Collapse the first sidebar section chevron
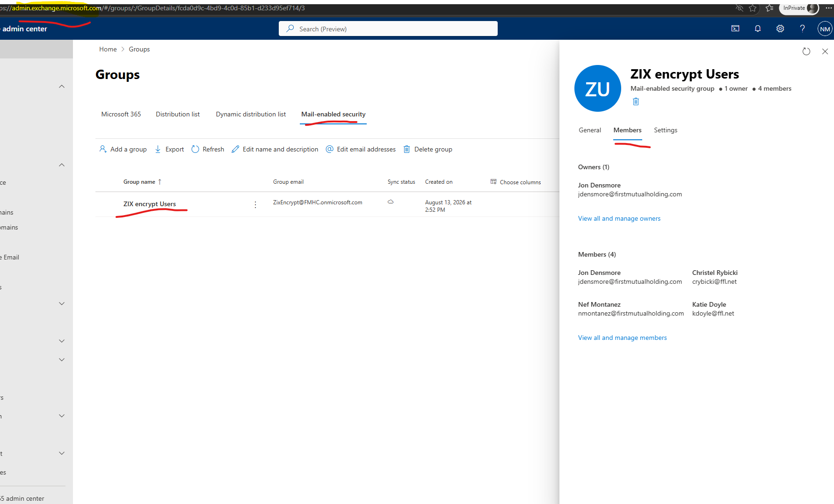 click(62, 86)
